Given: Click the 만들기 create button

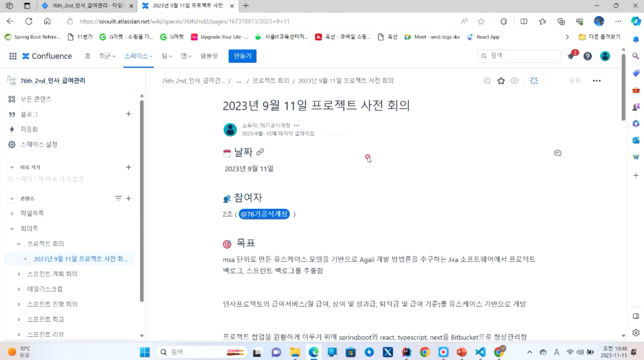Looking at the screenshot, I should (x=242, y=56).
